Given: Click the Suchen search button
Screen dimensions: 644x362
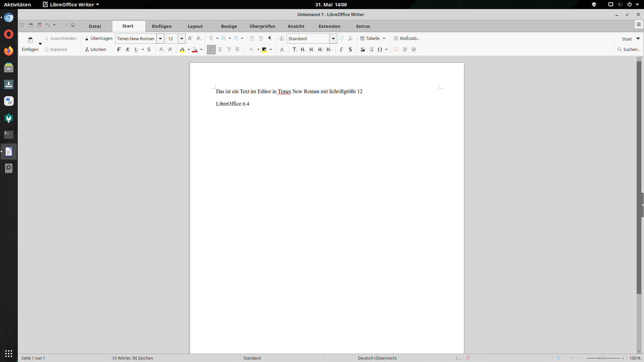Looking at the screenshot, I should (x=629, y=50).
